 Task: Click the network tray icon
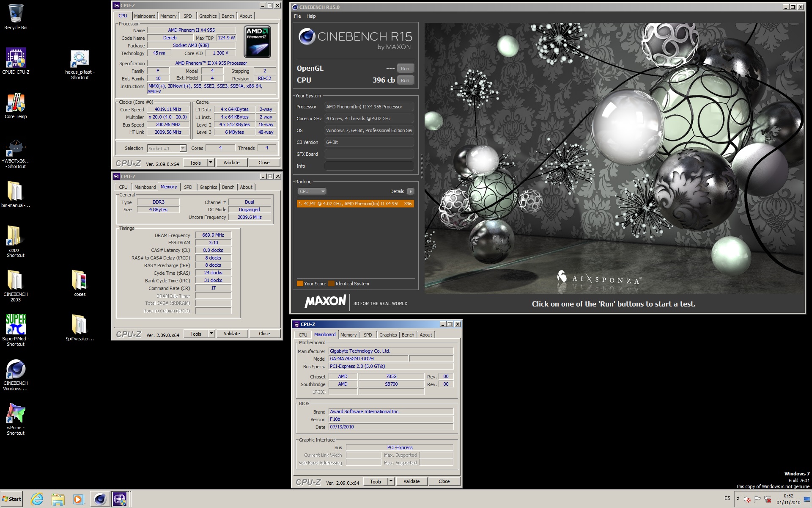click(768, 499)
